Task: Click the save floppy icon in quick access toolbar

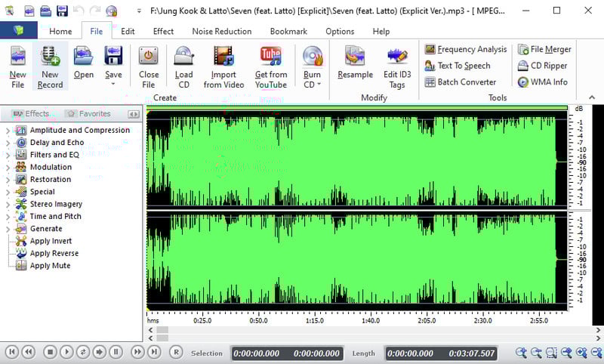Action: (62, 11)
